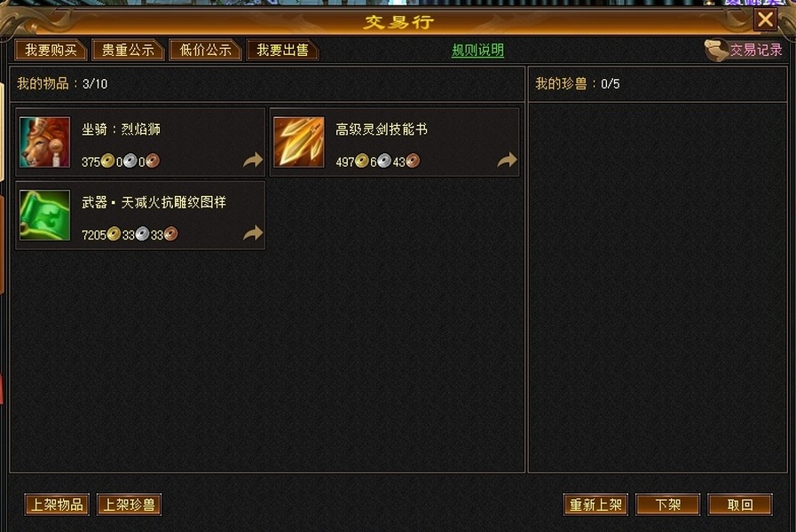Click the 上架珍兽 button

129,505
